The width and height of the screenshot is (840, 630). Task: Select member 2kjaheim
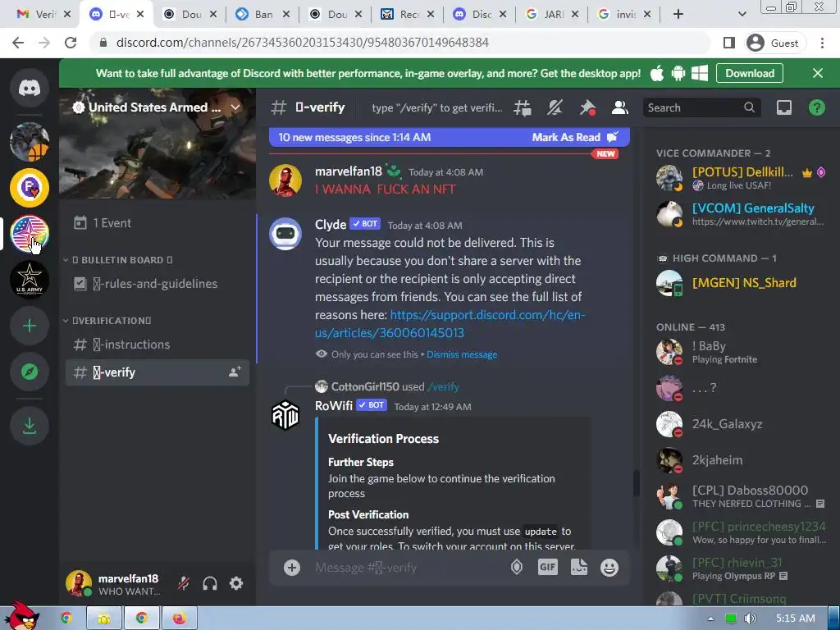click(742, 460)
